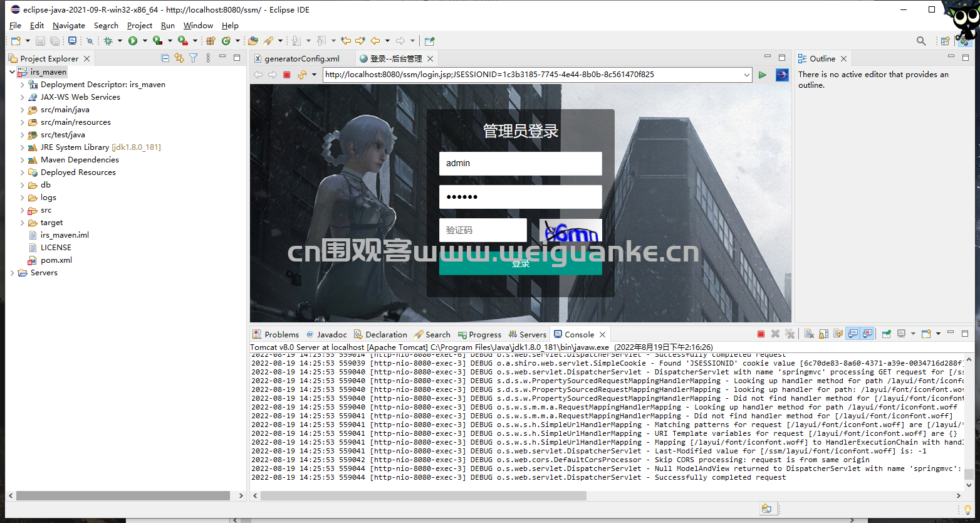This screenshot has height=523, width=980.
Task: Open the Debug launch dropdown arrow
Action: (120, 41)
